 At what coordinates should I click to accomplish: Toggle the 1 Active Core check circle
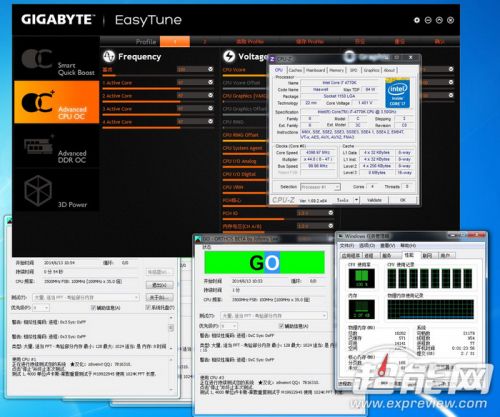[x=211, y=82]
